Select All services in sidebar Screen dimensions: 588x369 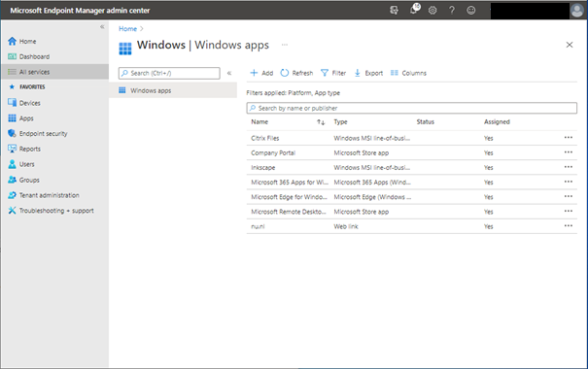tap(54, 72)
